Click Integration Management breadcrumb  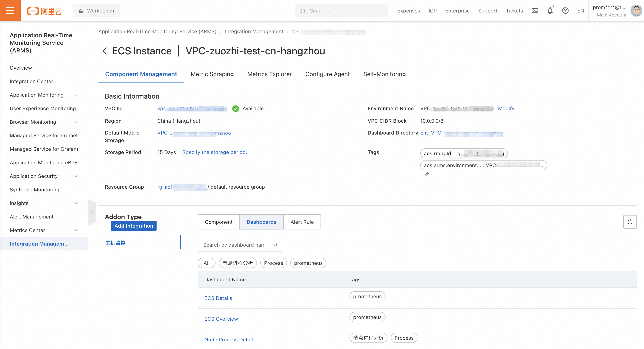tap(254, 32)
